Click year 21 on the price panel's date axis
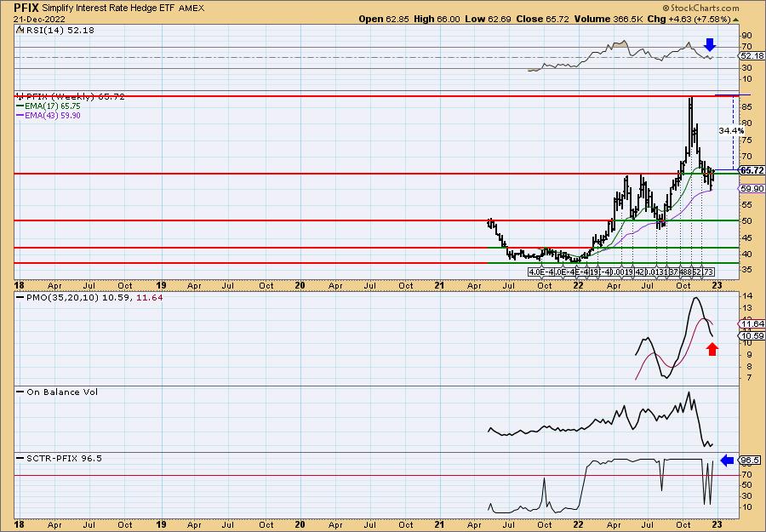This screenshot has height=532, width=766. coord(439,286)
